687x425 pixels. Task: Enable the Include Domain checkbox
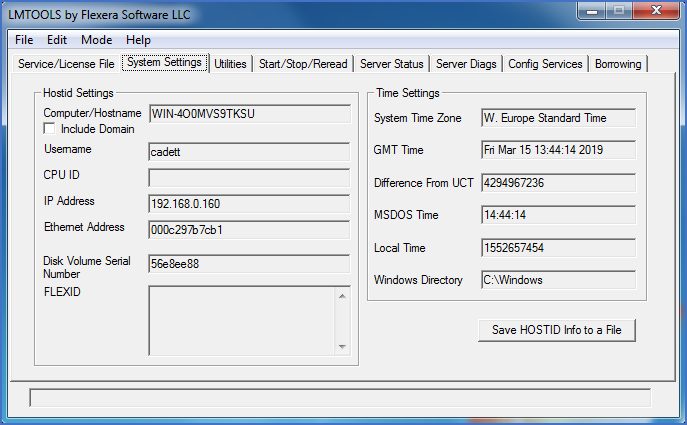point(49,129)
